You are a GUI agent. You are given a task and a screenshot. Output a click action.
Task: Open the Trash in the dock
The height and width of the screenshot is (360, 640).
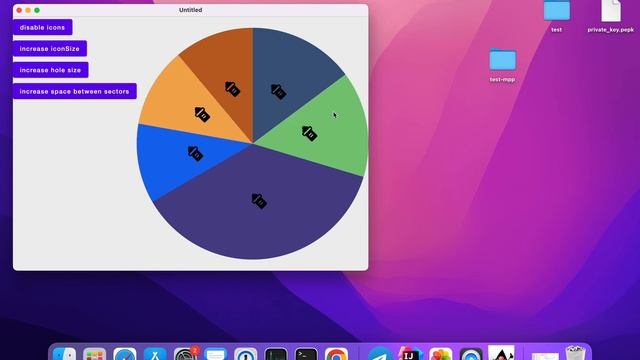576,353
